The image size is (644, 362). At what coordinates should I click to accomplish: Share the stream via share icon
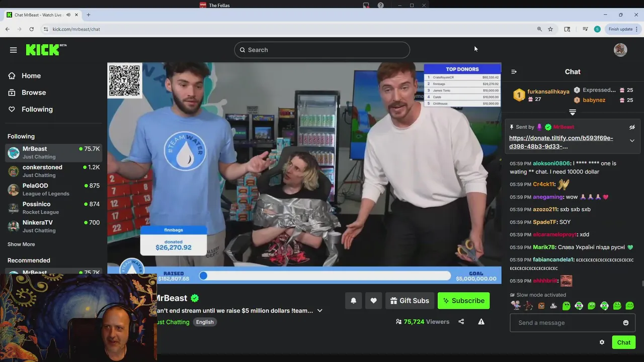click(x=461, y=322)
